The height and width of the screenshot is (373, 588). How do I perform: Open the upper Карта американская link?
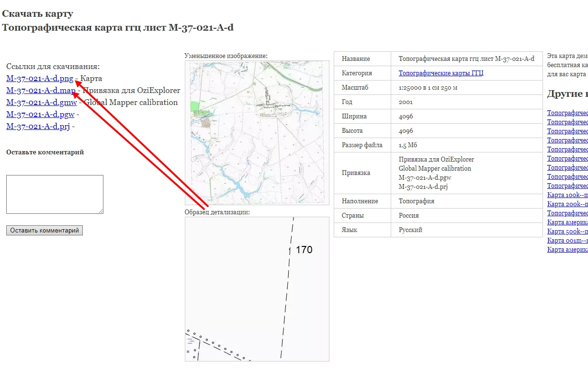[567, 222]
